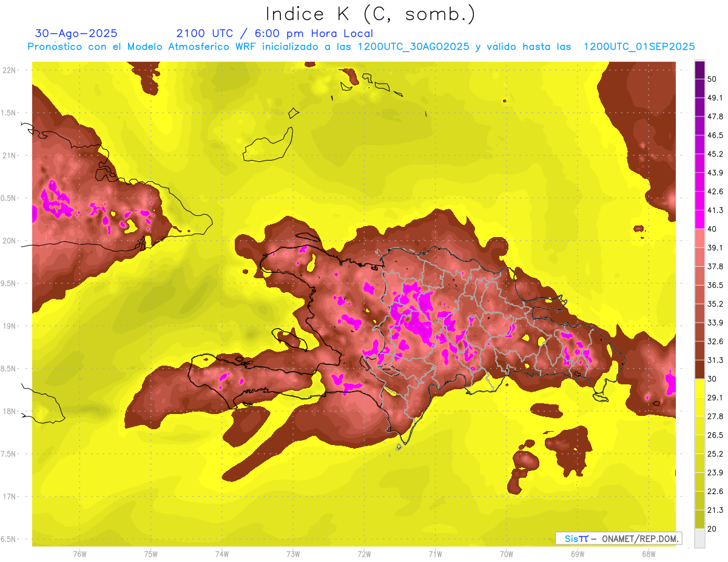
Task: Click longitude label "69W"
Action: 577,554
